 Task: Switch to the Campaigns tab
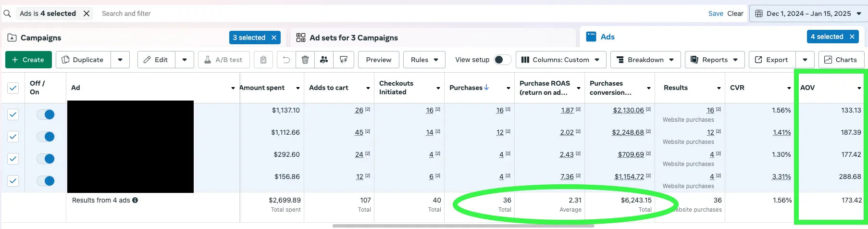pos(41,38)
